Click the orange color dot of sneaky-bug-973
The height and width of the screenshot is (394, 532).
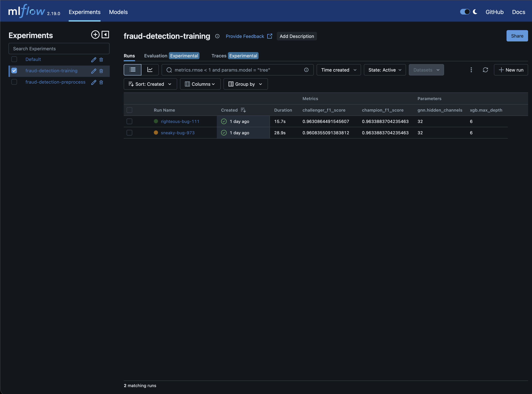[156, 132]
